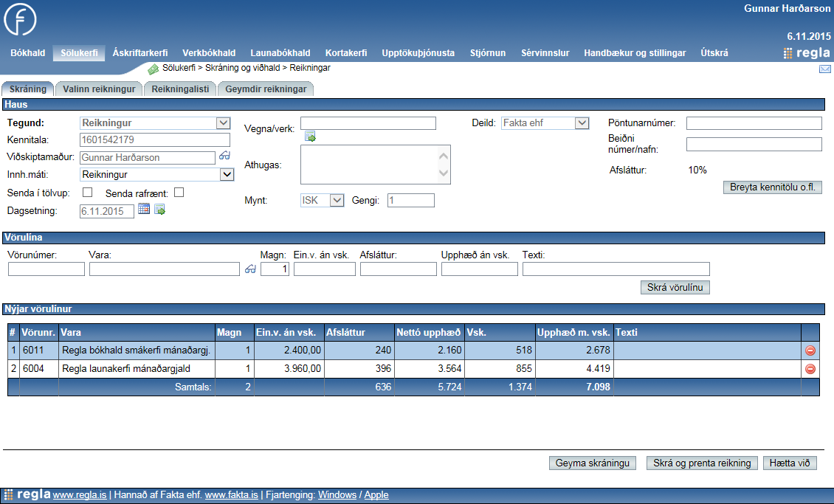Click the green arrow icon beside the date

point(159,210)
